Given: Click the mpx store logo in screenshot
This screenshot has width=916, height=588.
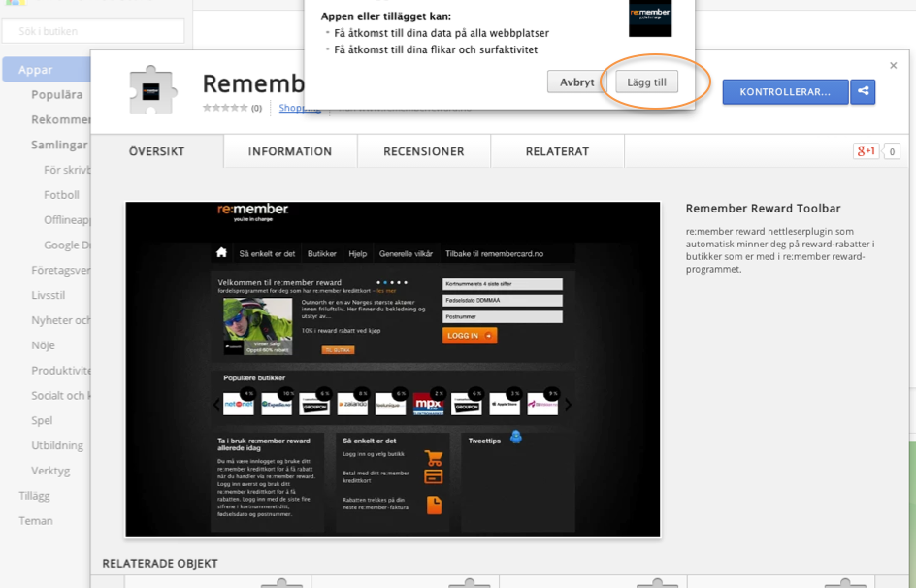Looking at the screenshot, I should [428, 404].
